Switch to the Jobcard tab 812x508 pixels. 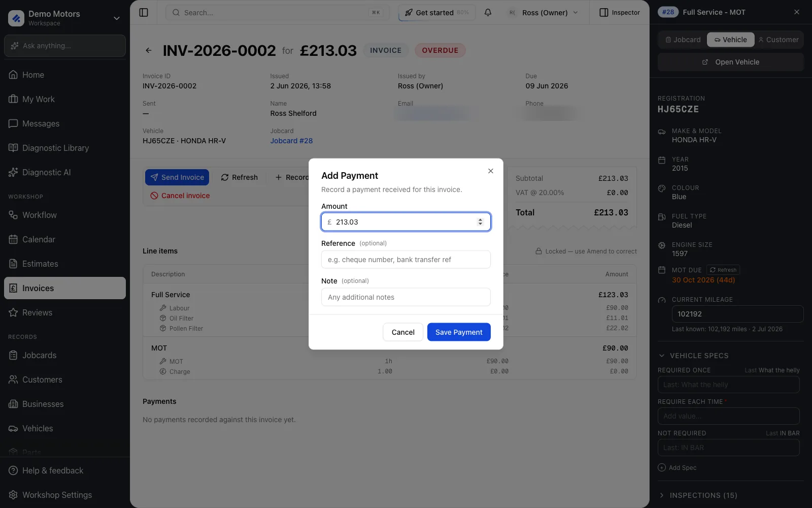tap(683, 40)
